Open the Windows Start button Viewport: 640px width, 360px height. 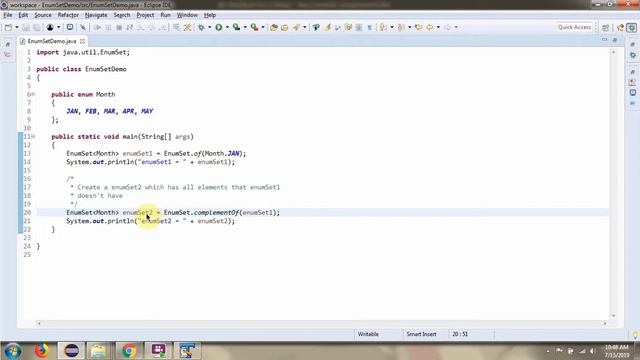(12, 351)
